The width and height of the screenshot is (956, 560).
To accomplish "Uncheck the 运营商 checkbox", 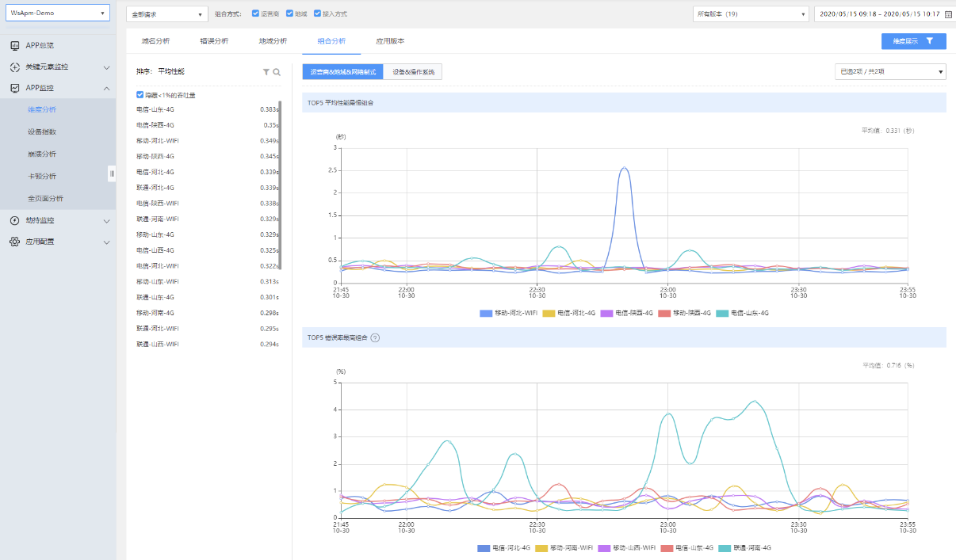I will 255,13.
